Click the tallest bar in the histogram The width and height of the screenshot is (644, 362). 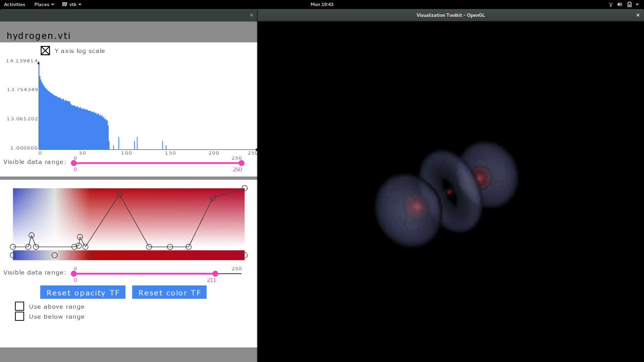click(39, 101)
